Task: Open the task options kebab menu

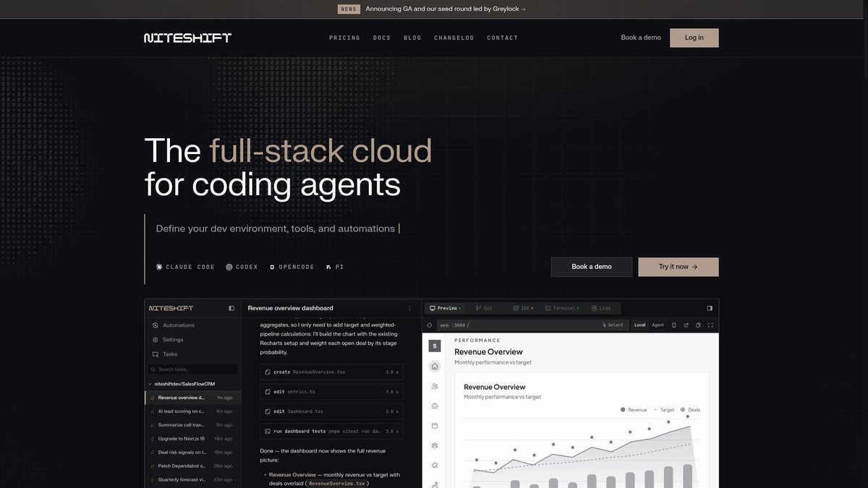Action: (x=409, y=308)
